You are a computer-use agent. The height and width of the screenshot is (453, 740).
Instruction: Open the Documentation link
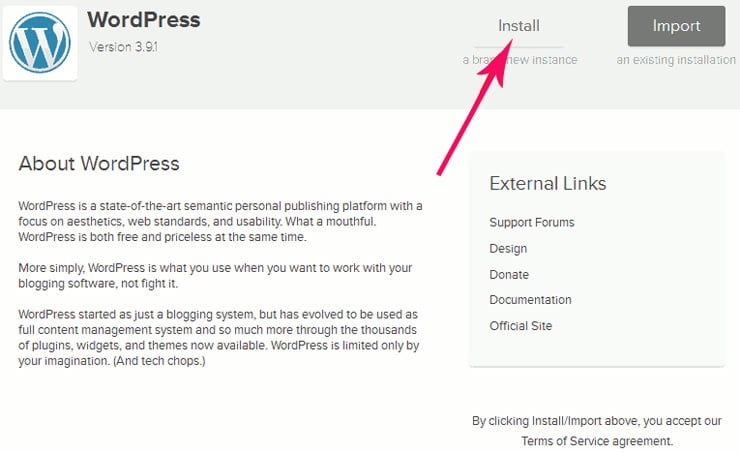[x=530, y=300]
